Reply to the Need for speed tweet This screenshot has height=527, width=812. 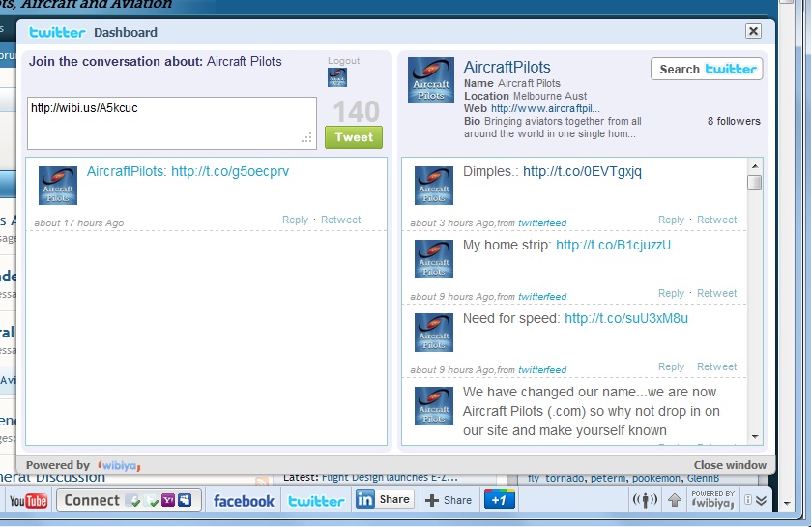click(671, 366)
